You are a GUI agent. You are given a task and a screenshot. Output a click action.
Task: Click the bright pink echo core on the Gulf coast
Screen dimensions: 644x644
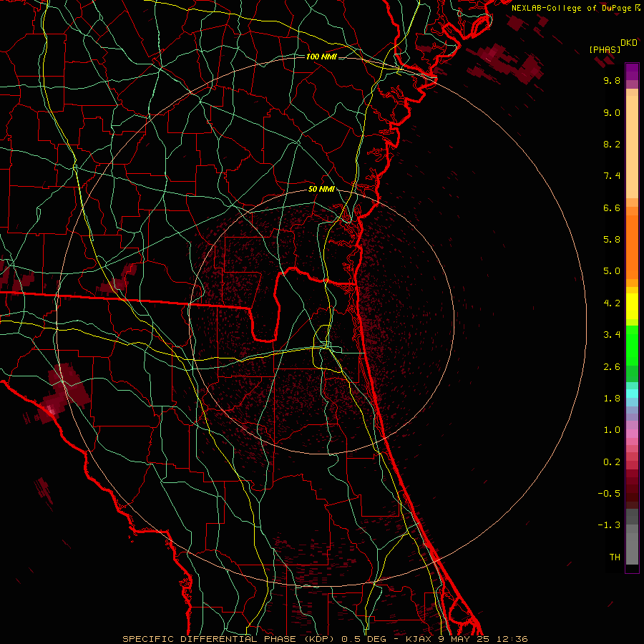51,409
